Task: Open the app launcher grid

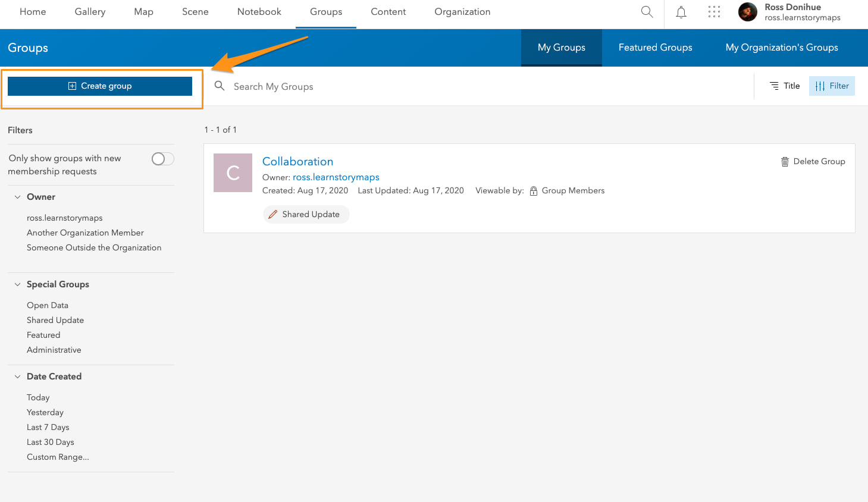Action: (x=714, y=12)
